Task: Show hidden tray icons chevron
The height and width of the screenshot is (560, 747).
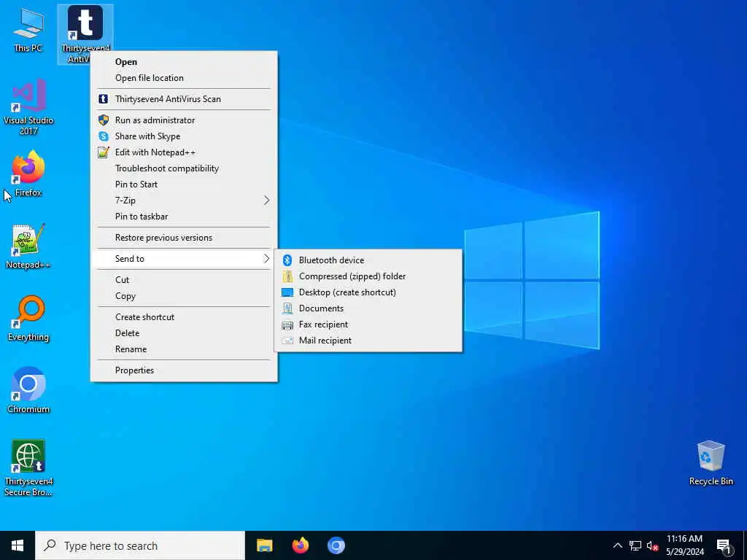Action: pyautogui.click(x=617, y=545)
